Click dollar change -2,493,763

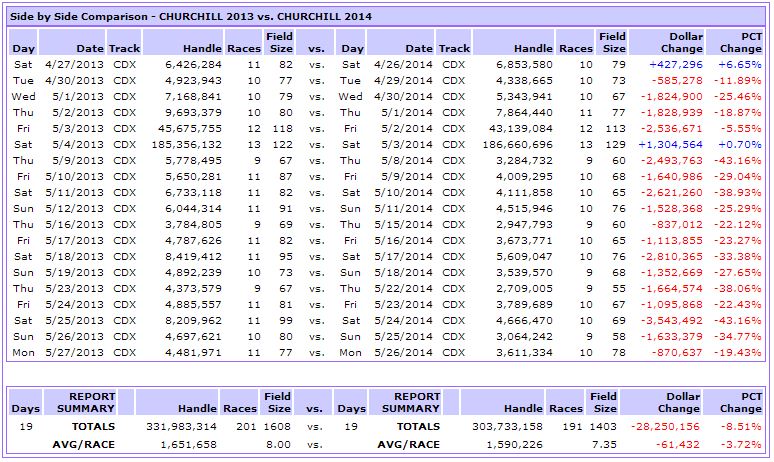(672, 161)
